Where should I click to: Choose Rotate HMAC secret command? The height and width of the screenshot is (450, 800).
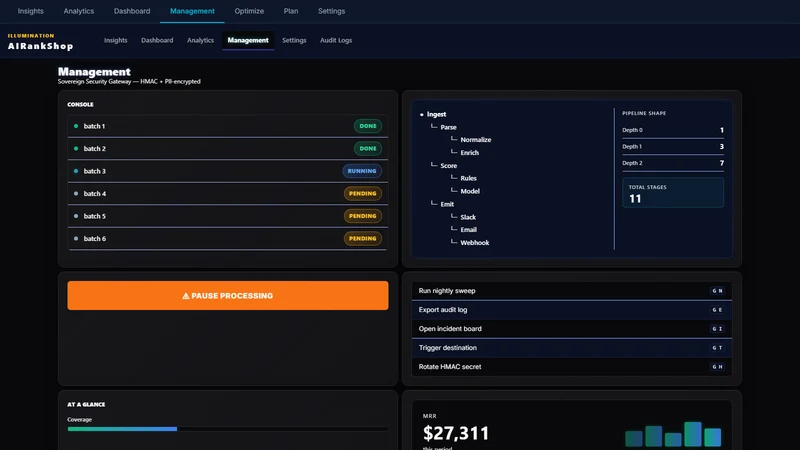(x=571, y=367)
